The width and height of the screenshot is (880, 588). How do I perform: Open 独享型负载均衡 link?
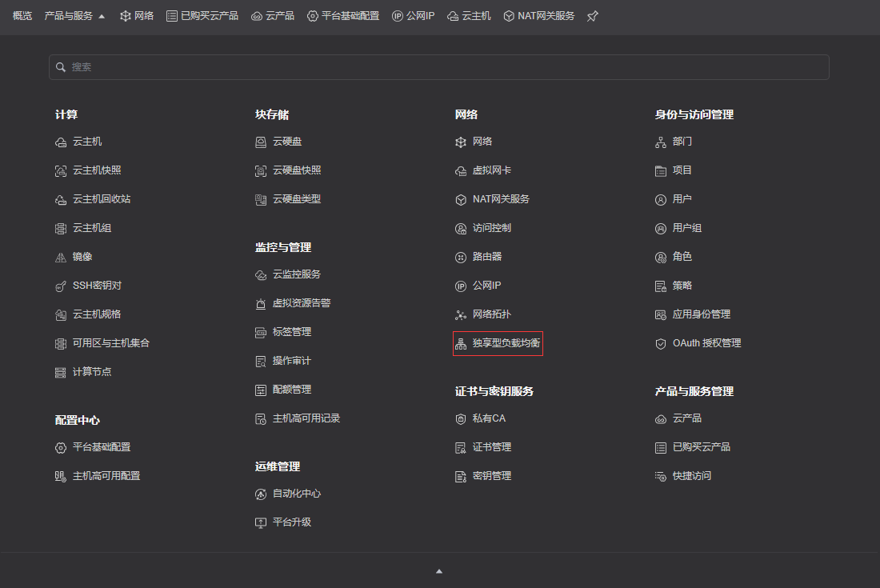coord(506,343)
